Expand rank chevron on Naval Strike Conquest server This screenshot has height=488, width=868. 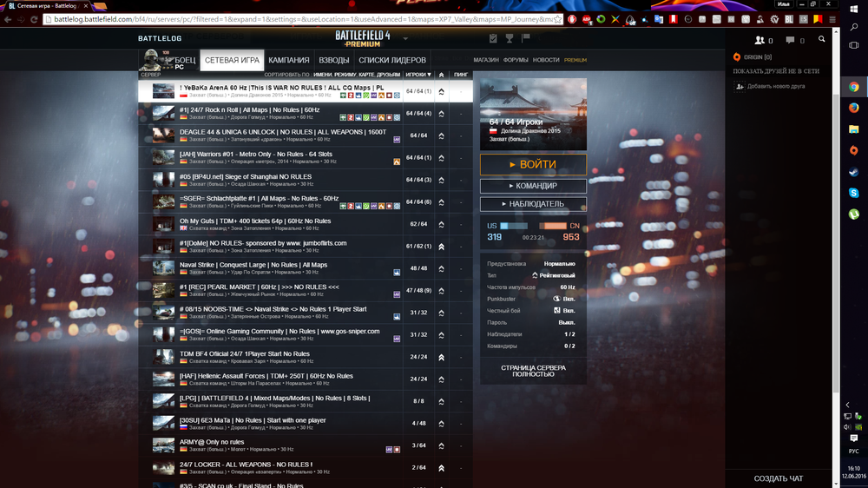click(x=441, y=268)
